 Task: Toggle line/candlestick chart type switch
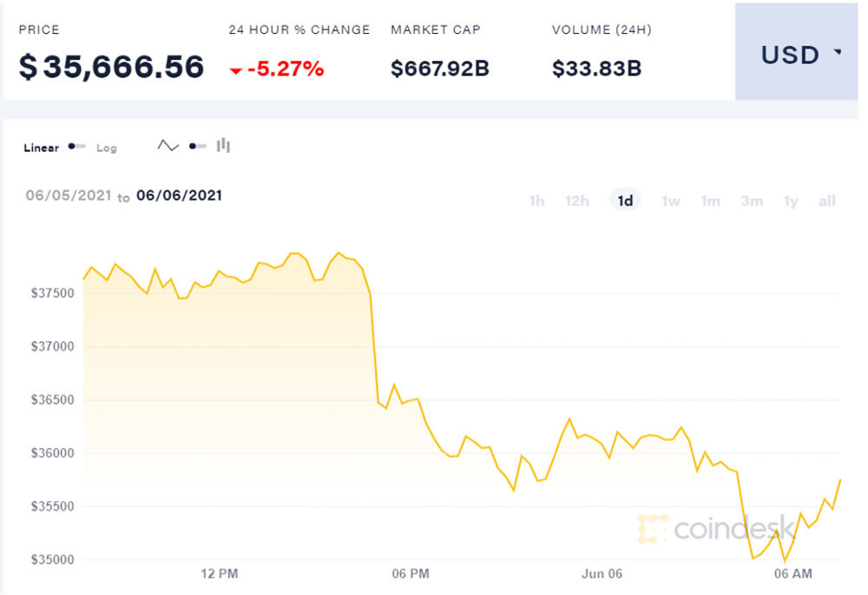click(x=197, y=146)
